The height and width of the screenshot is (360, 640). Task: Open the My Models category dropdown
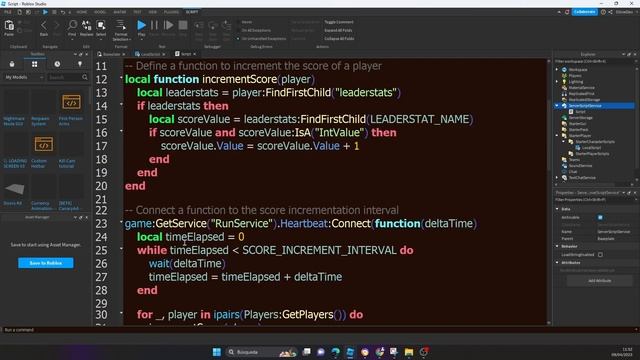tap(24, 77)
